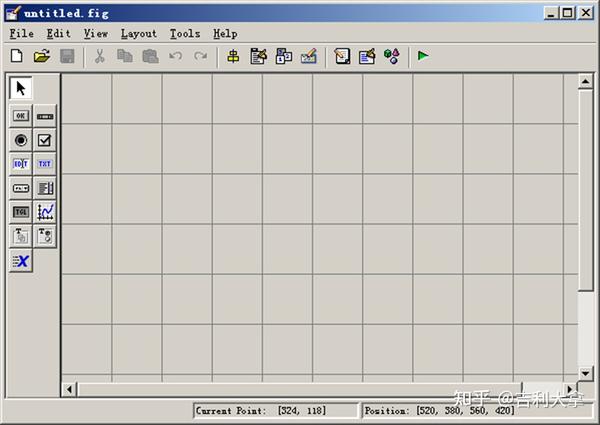600x425 pixels.
Task: Click the New Figure toolbar icon
Action: point(16,56)
